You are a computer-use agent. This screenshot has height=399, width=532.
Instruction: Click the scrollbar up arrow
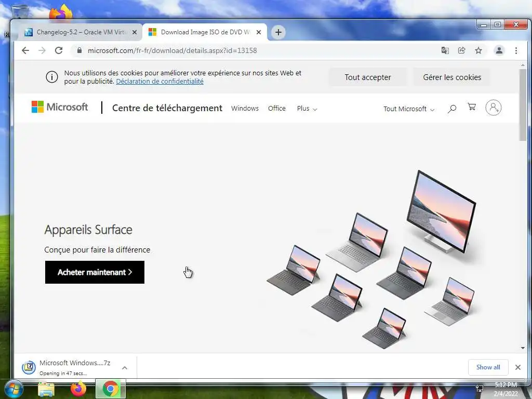[x=523, y=65]
